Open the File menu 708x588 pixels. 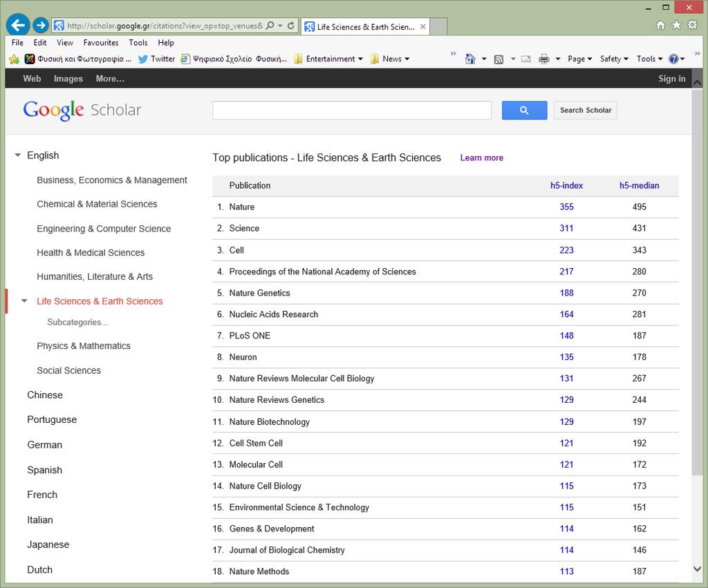(x=17, y=42)
